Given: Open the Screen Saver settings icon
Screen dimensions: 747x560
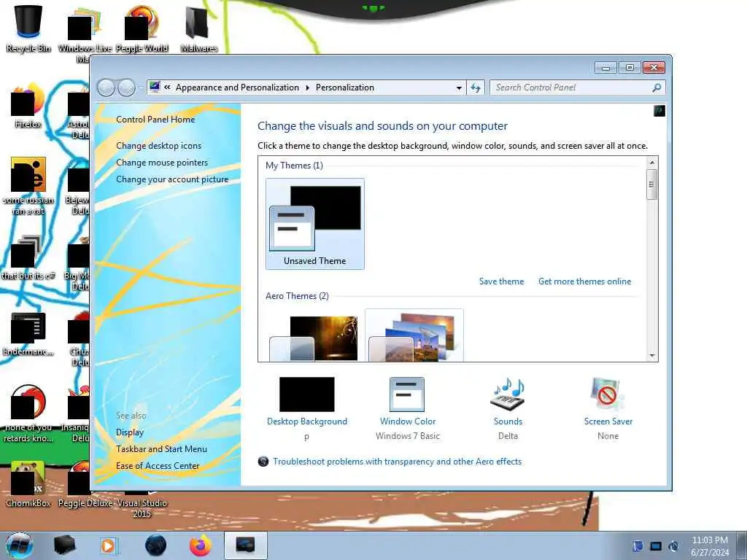Looking at the screenshot, I should point(607,394).
